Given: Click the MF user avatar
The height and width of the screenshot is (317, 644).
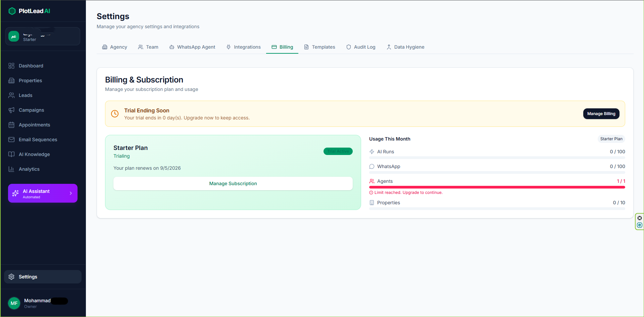Looking at the screenshot, I should pos(14,303).
